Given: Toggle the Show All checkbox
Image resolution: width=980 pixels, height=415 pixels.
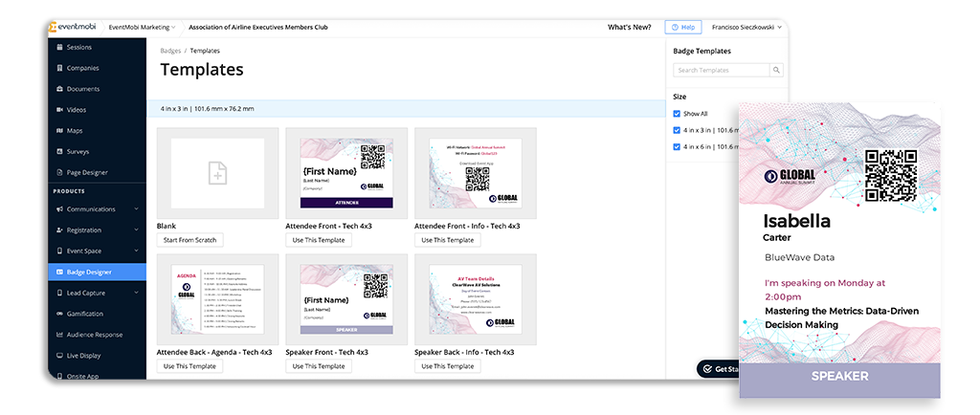Looking at the screenshot, I should [x=677, y=114].
